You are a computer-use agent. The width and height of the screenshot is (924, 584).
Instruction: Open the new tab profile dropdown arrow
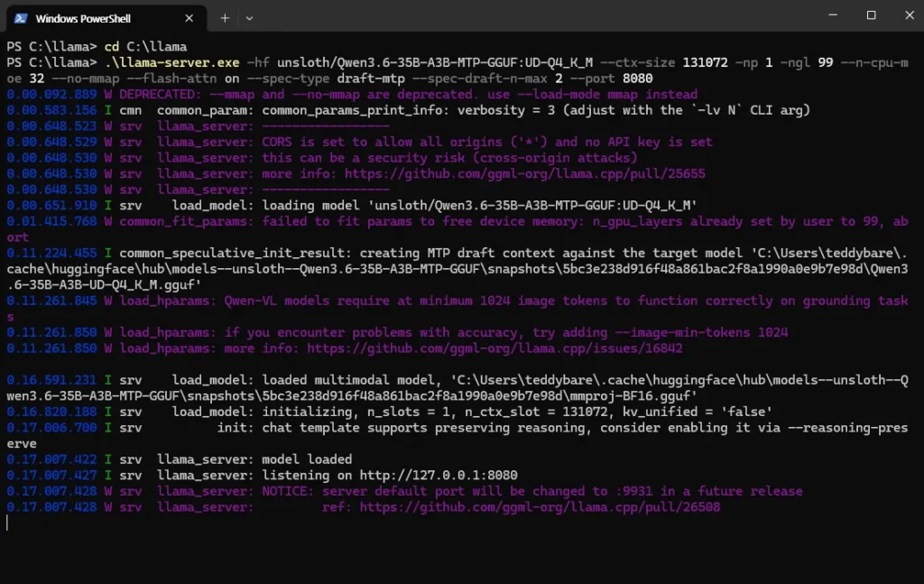(x=249, y=18)
